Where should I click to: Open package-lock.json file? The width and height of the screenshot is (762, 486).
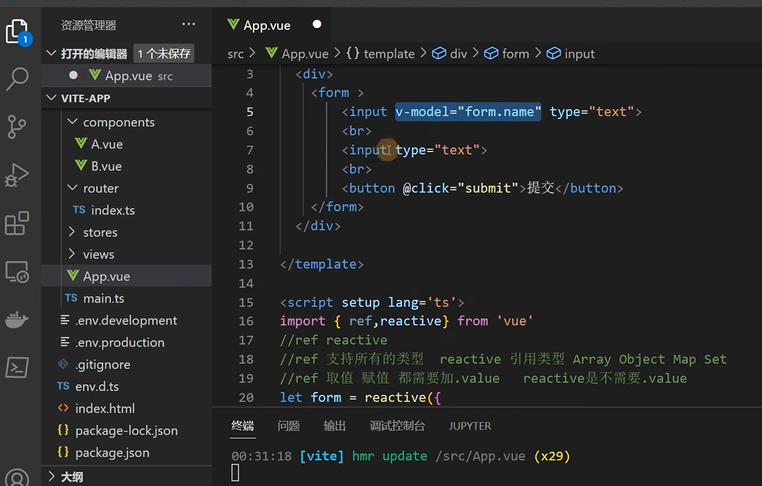click(126, 430)
